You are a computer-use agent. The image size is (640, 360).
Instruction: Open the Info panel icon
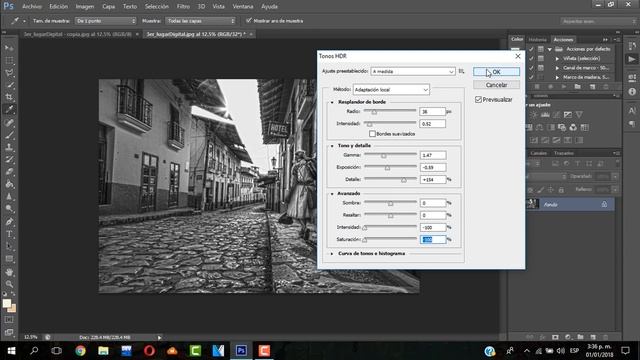[x=632, y=92]
